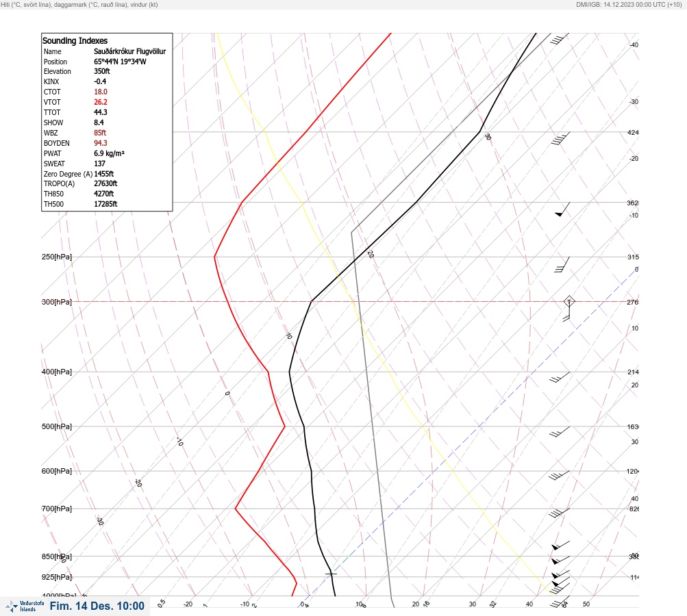Click the 'Sounding Indexes' title

(x=75, y=40)
